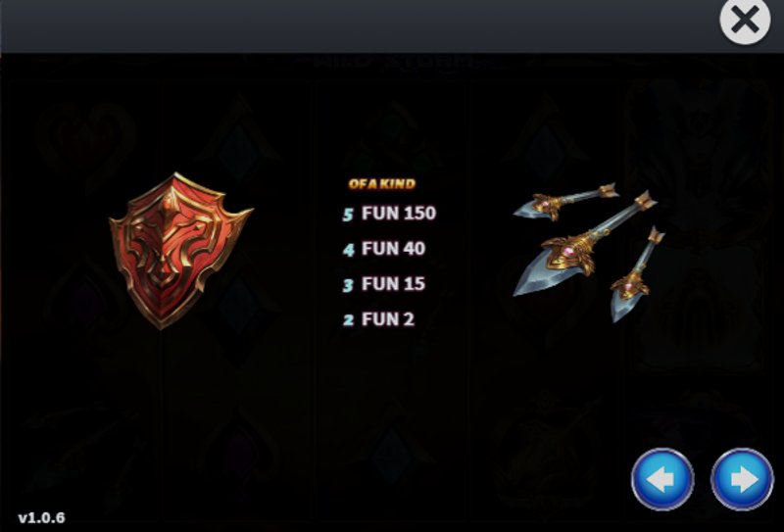
Task: Click the OF A KIND heading
Action: pyautogui.click(x=382, y=184)
